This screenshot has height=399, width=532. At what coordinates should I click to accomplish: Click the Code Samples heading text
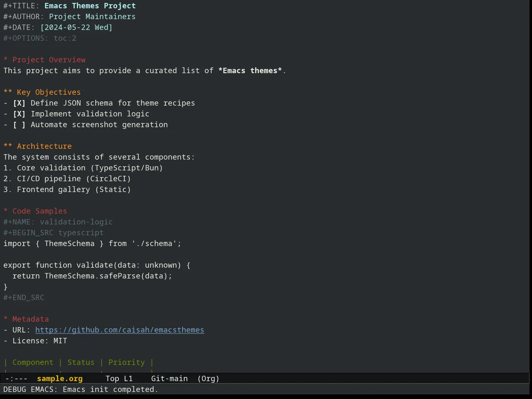tap(40, 211)
